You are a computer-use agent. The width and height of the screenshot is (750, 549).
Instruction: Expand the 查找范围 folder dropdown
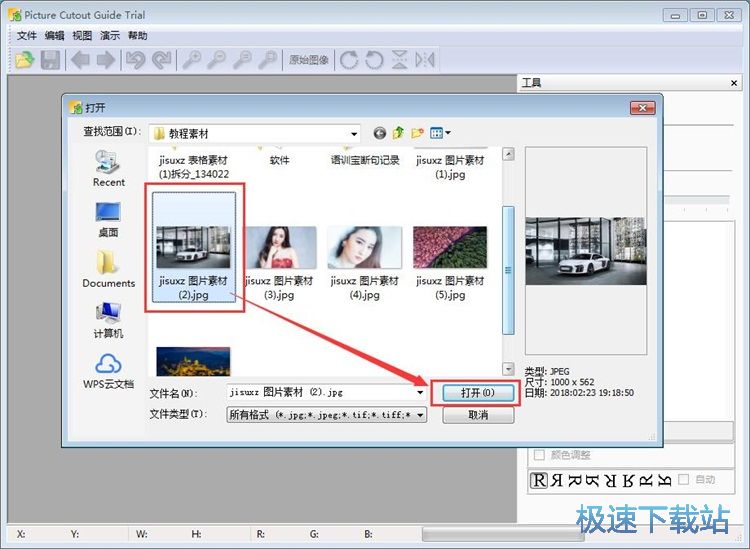354,133
